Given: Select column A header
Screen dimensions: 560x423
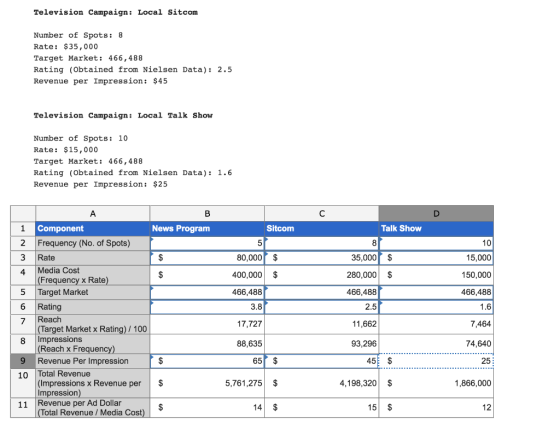Looking at the screenshot, I should tap(92, 213).
